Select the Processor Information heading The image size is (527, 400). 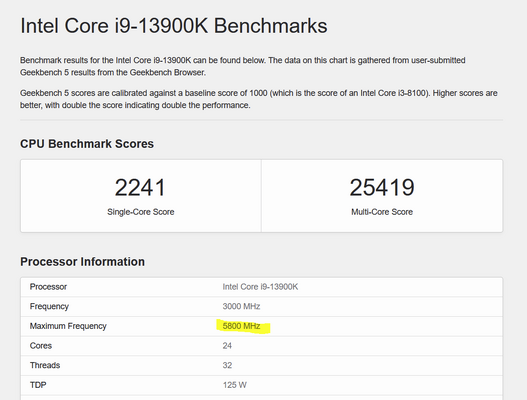(82, 262)
